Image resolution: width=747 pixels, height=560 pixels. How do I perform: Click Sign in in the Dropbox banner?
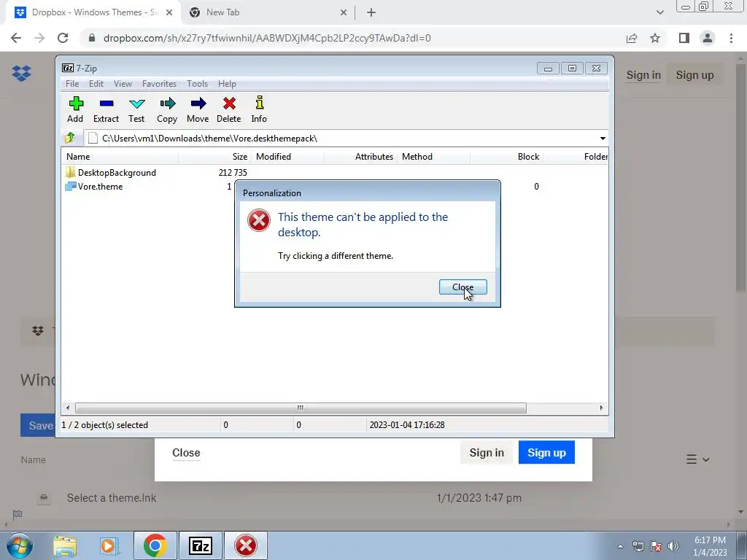coord(487,452)
